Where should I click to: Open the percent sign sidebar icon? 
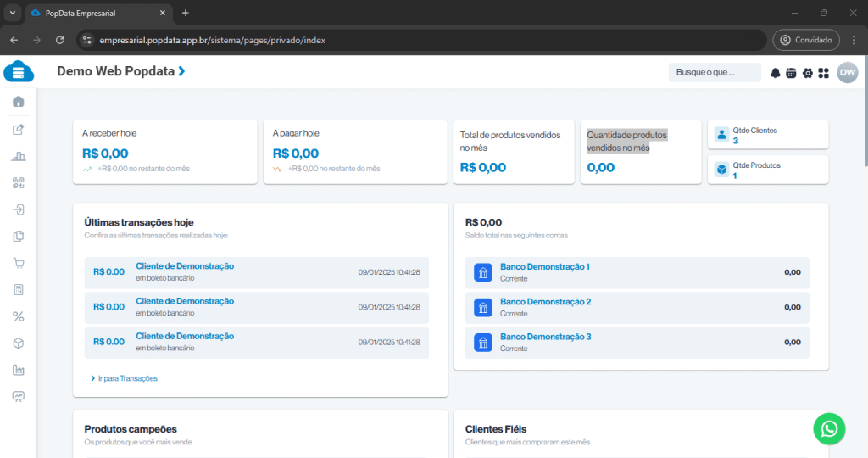[x=18, y=316]
